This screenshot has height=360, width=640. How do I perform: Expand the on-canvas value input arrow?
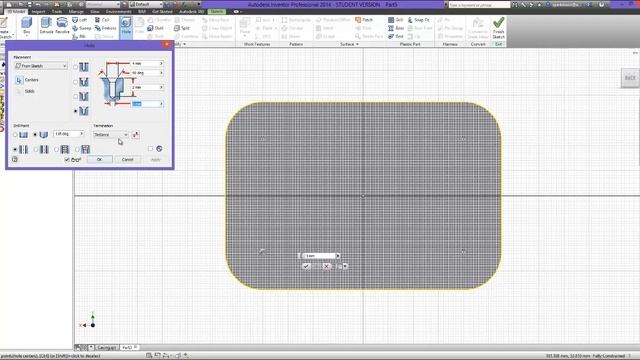(338, 256)
